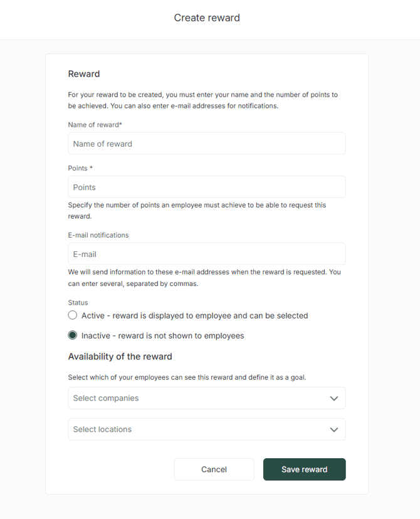Click the Name of reward input field
Screen dimensions: 420x519
click(x=206, y=144)
